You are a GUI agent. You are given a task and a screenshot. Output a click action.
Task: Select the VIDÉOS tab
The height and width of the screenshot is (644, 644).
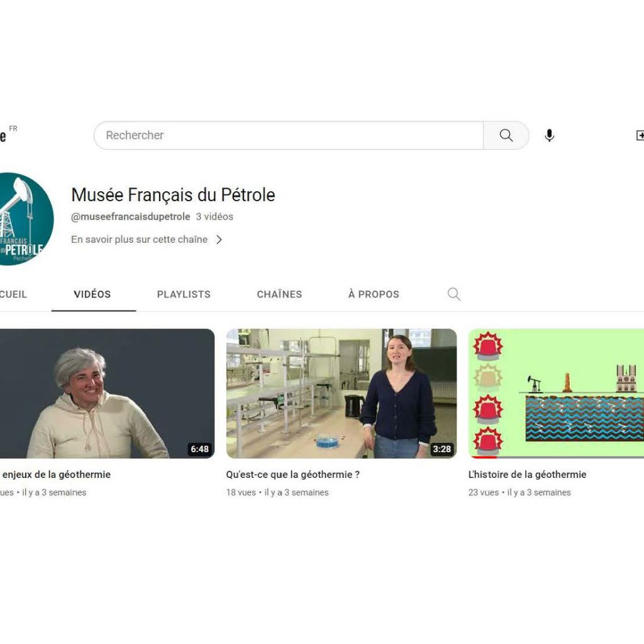pos(92,294)
